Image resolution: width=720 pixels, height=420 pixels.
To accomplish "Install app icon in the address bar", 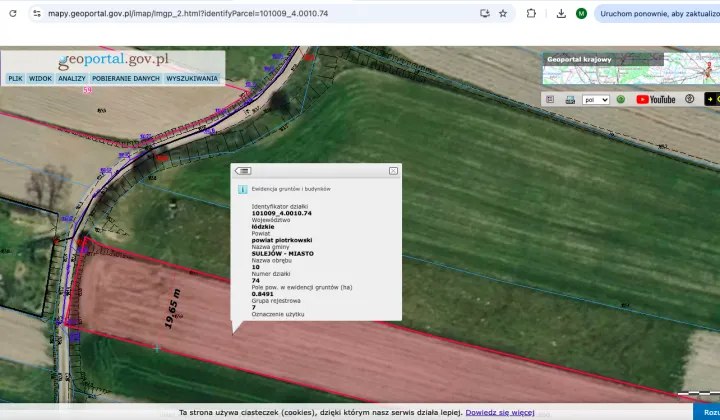I will pyautogui.click(x=485, y=13).
